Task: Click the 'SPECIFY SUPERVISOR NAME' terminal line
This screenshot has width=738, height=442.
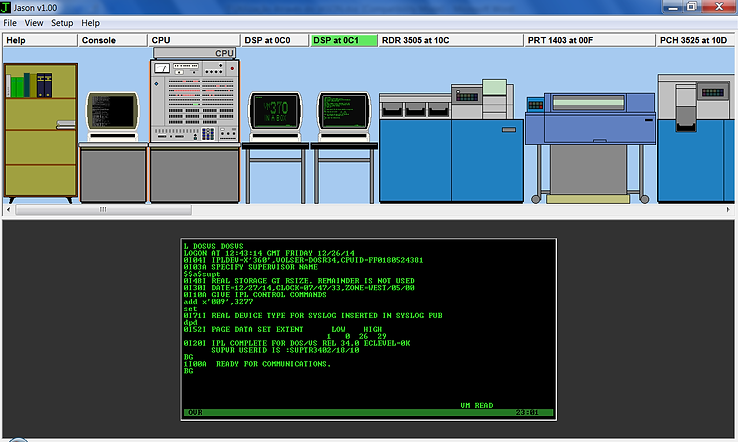Action: click(250, 267)
